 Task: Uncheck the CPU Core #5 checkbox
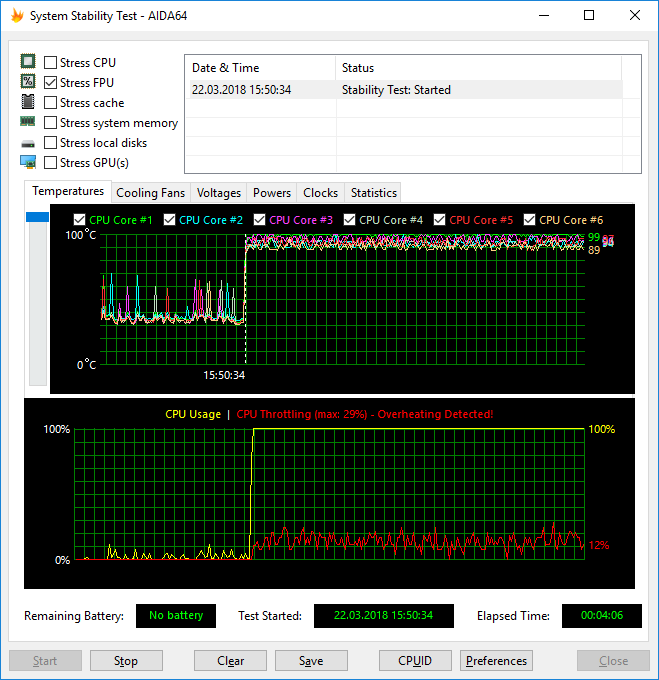[439, 220]
